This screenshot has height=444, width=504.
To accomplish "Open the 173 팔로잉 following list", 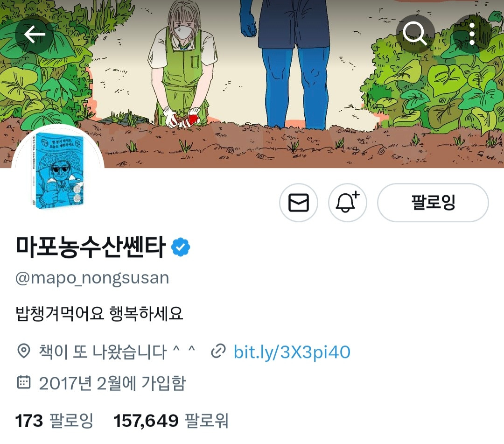I will (x=54, y=421).
